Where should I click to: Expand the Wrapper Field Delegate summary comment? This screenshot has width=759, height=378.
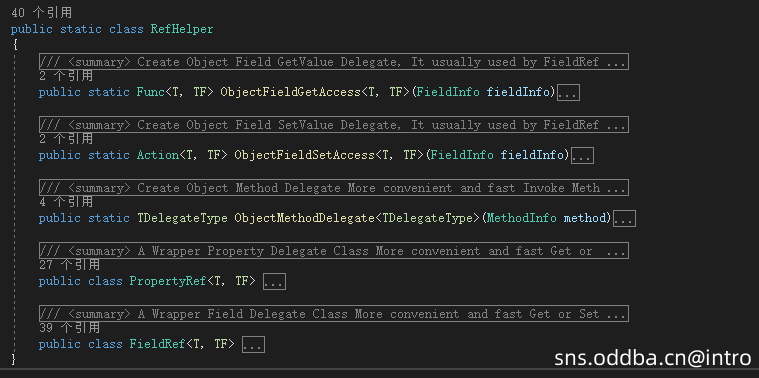(334, 313)
